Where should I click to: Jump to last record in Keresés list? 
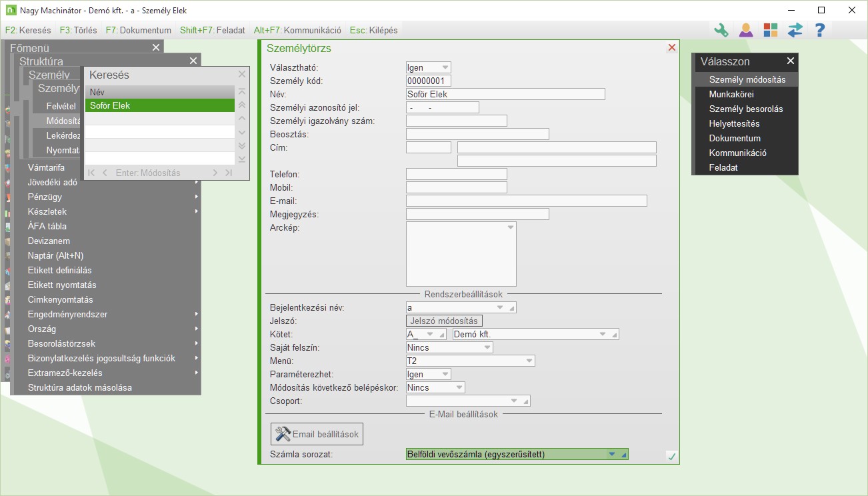(x=229, y=173)
